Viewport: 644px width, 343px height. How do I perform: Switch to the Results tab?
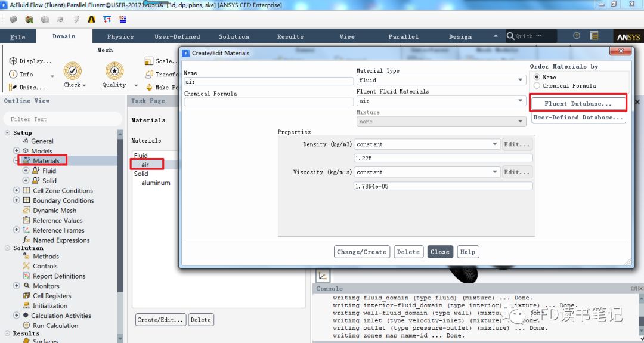(x=290, y=36)
